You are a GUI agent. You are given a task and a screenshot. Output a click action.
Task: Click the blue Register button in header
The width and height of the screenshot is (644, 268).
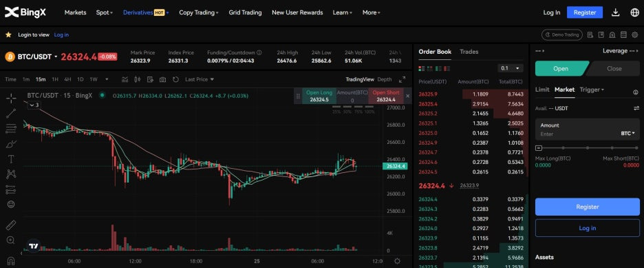585,12
